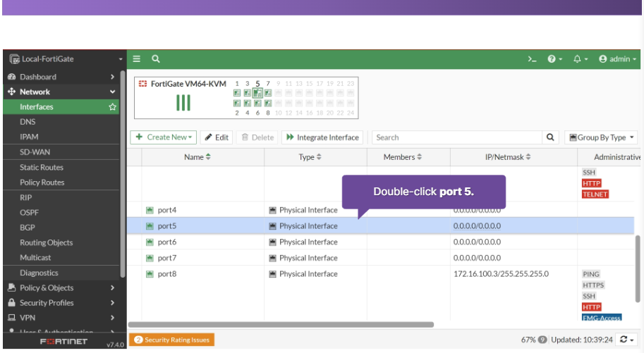Open the admin user menu
The image size is (644, 353).
point(617,59)
